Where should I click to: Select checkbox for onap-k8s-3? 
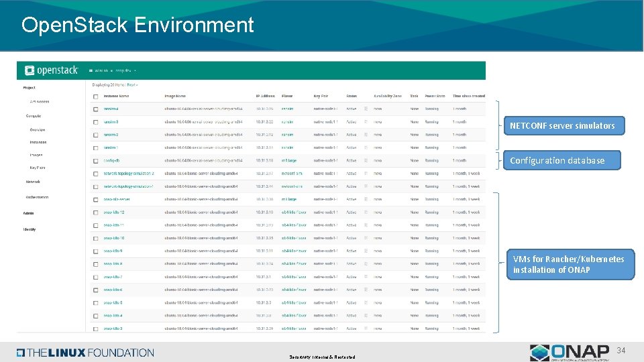[96, 328]
